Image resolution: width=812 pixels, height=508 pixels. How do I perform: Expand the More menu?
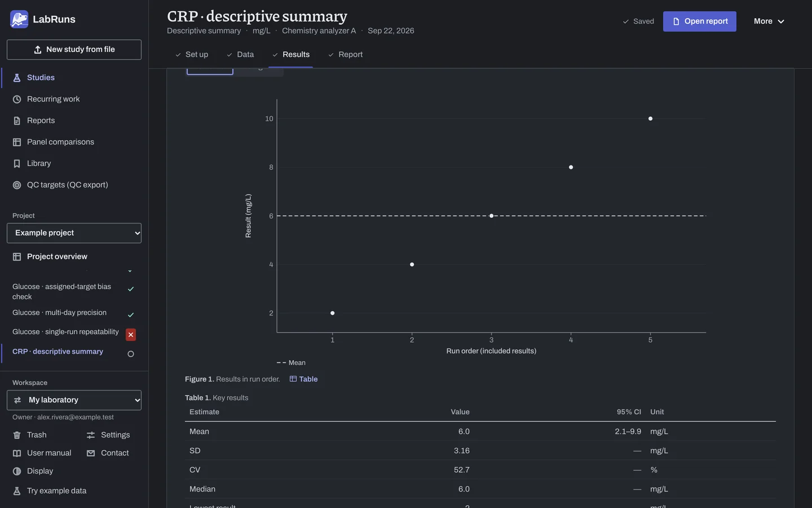[769, 21]
